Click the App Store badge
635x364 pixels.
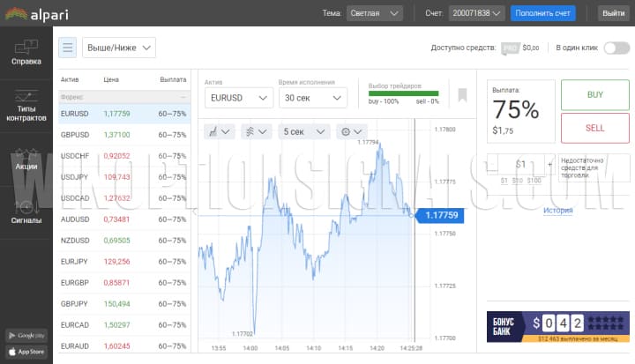pos(26,352)
